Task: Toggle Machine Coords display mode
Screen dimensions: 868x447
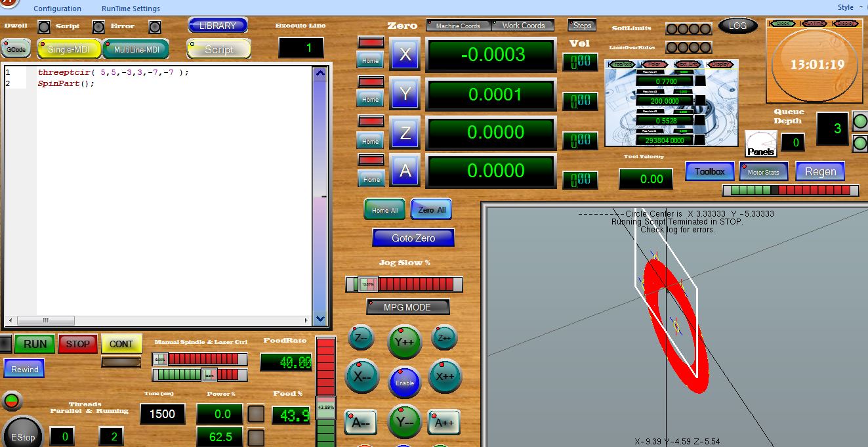Action: tap(458, 26)
